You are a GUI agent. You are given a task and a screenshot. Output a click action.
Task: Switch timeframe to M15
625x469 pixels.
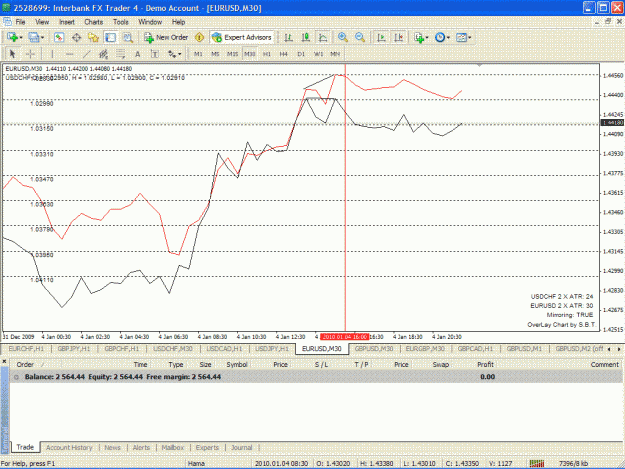click(232, 54)
